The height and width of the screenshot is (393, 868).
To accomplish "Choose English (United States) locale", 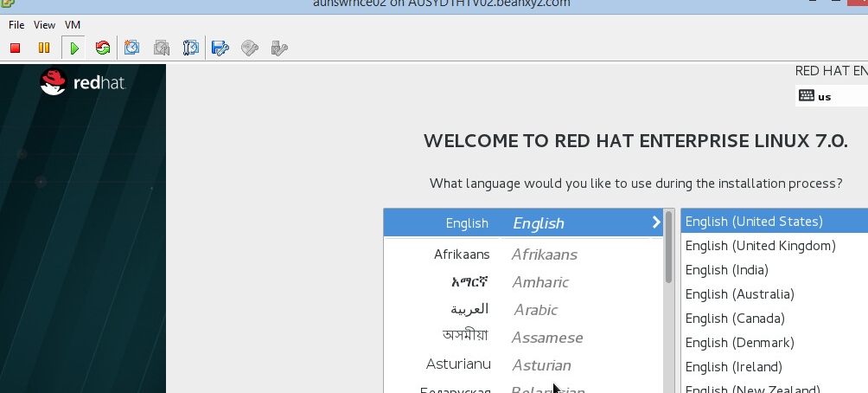I will coord(775,221).
